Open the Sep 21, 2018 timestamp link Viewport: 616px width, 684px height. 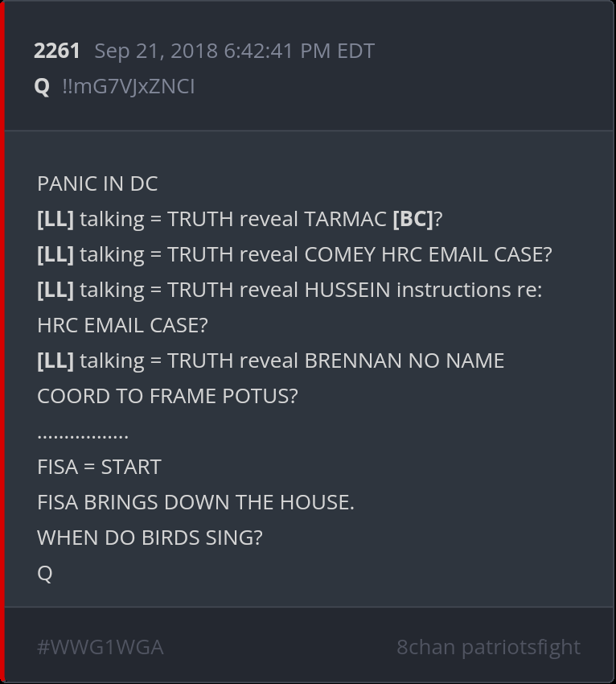pyautogui.click(x=234, y=51)
